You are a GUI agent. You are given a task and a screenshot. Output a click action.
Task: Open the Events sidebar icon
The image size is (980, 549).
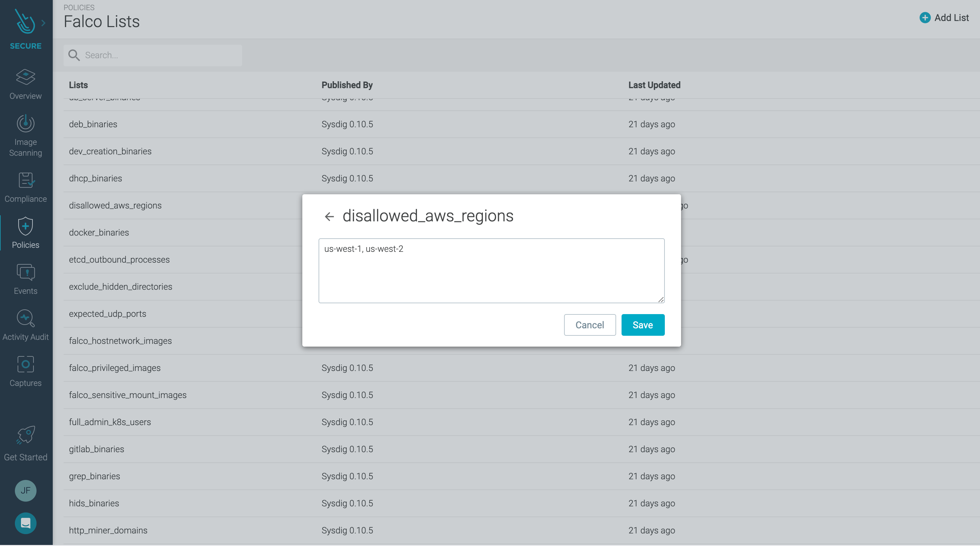[x=25, y=272]
